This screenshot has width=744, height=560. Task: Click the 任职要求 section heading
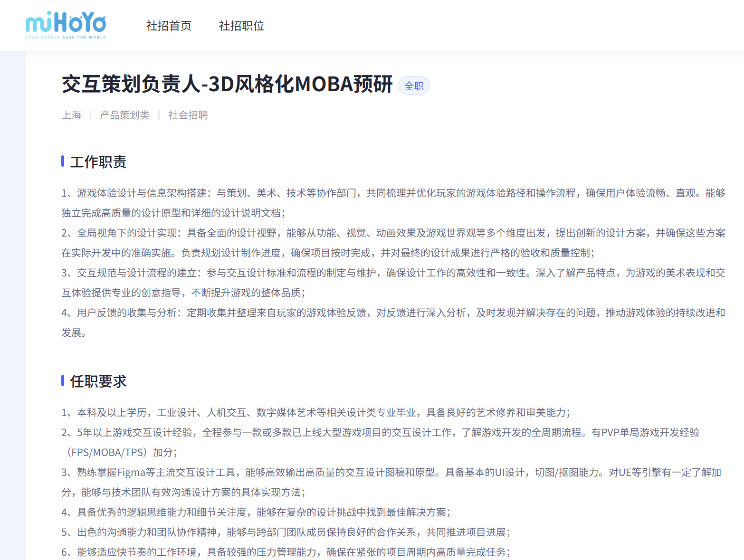(x=98, y=381)
